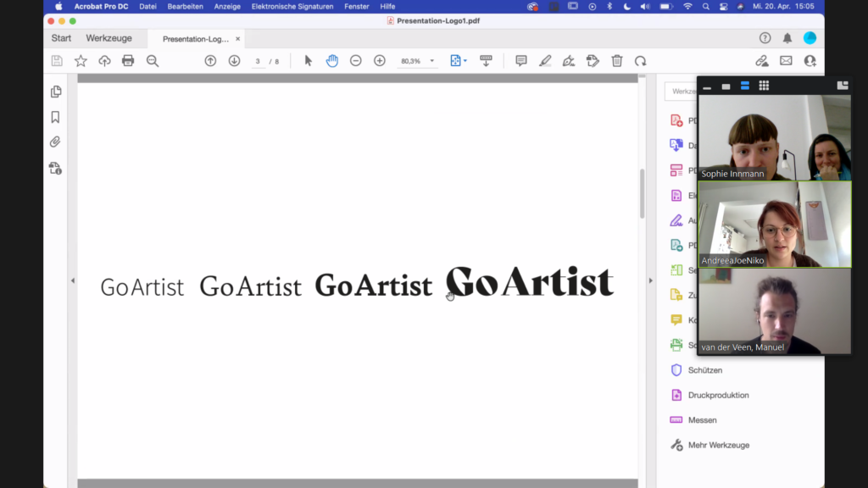This screenshot has width=868, height=488.
Task: Switch video panel to single speaker view
Action: 726,86
